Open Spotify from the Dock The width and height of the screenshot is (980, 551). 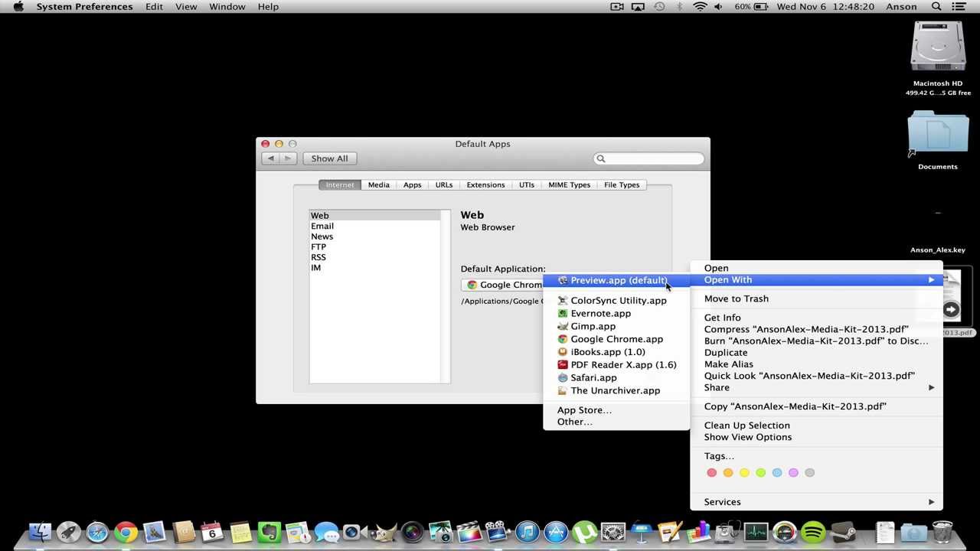[x=812, y=532]
